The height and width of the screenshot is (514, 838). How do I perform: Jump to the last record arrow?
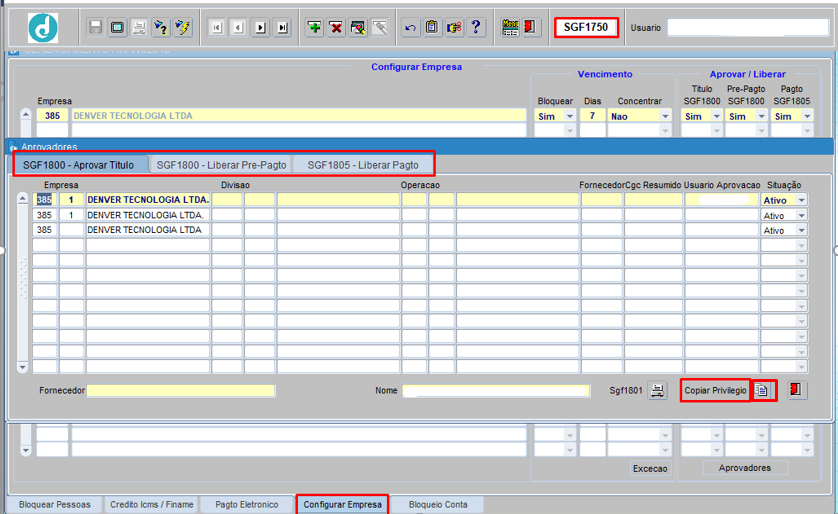[x=282, y=27]
